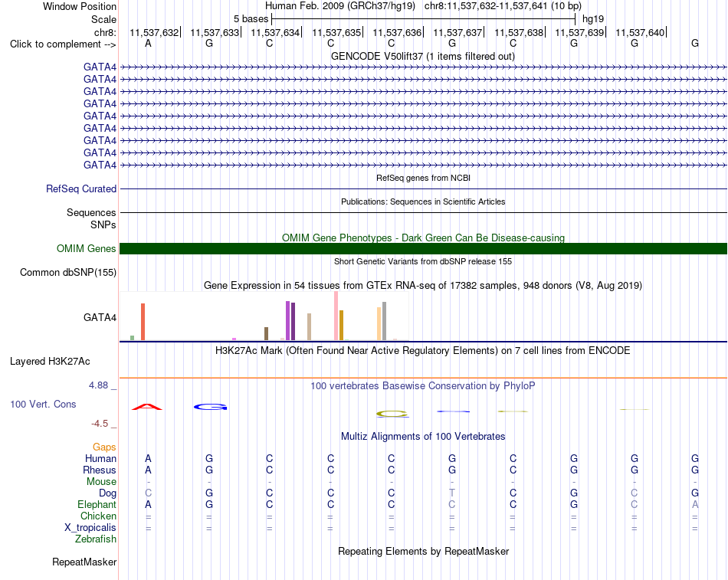This screenshot has width=728, height=580.
Task: Click the '5 bases' scale label
Action: click(x=251, y=19)
